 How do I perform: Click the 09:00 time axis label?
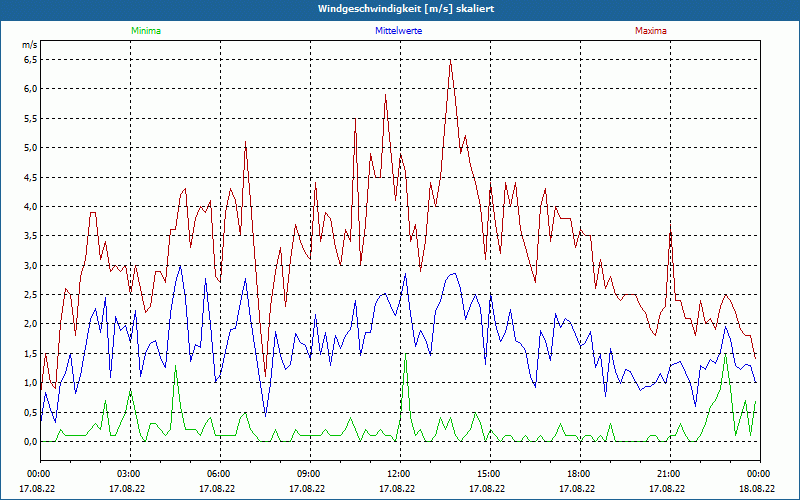tap(310, 474)
